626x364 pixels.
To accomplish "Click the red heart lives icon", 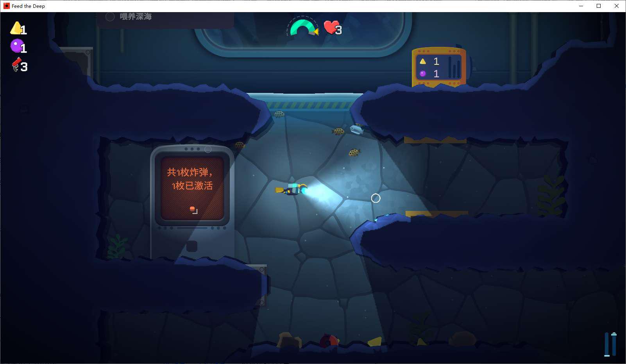I will pyautogui.click(x=331, y=27).
